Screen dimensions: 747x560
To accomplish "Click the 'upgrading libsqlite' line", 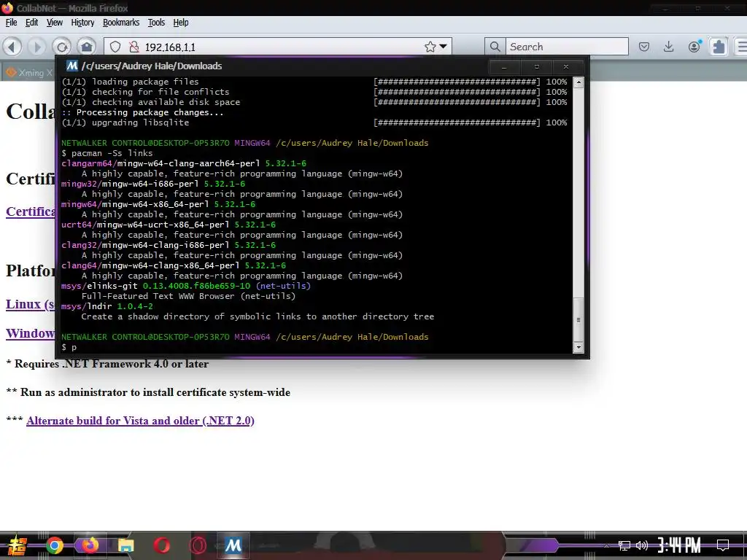I will click(125, 122).
